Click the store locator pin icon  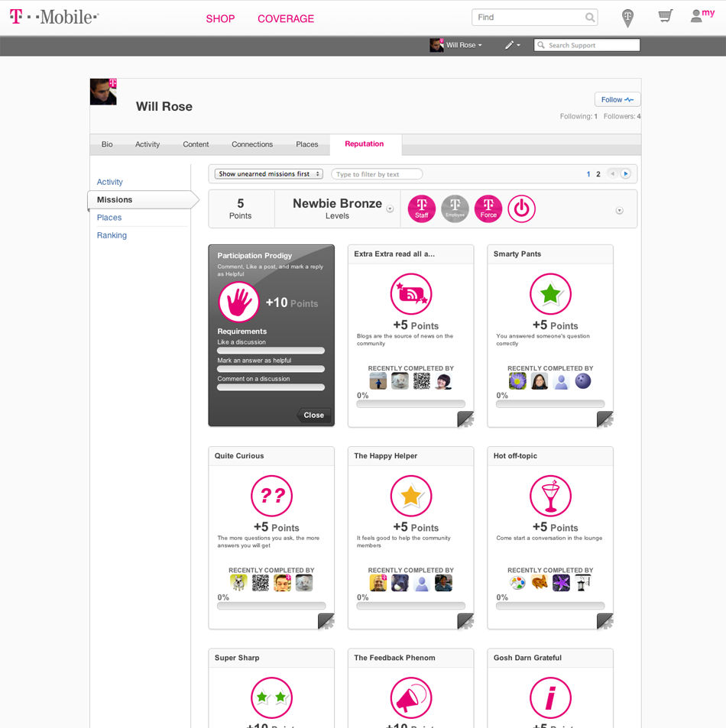click(627, 18)
